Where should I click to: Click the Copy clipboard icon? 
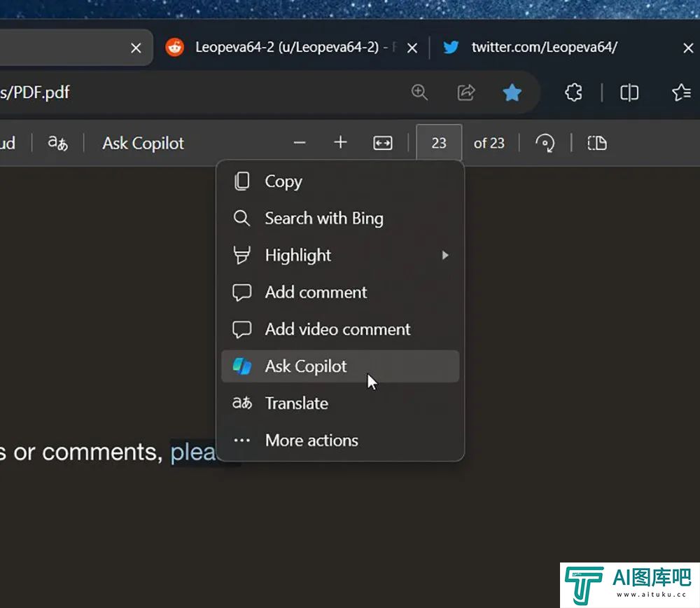(x=242, y=181)
